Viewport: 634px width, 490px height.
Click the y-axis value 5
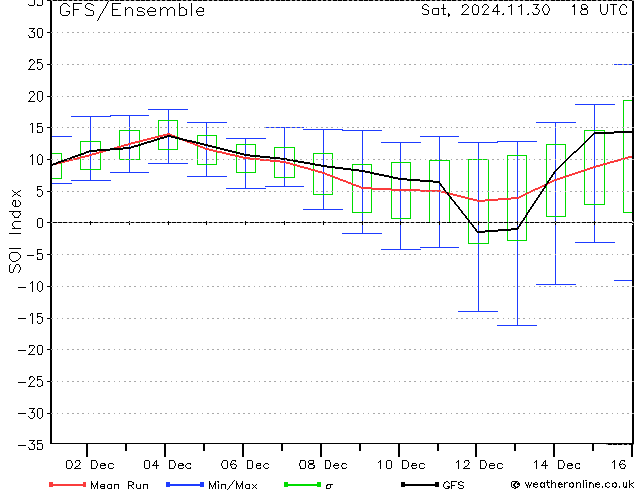[x=40, y=191]
